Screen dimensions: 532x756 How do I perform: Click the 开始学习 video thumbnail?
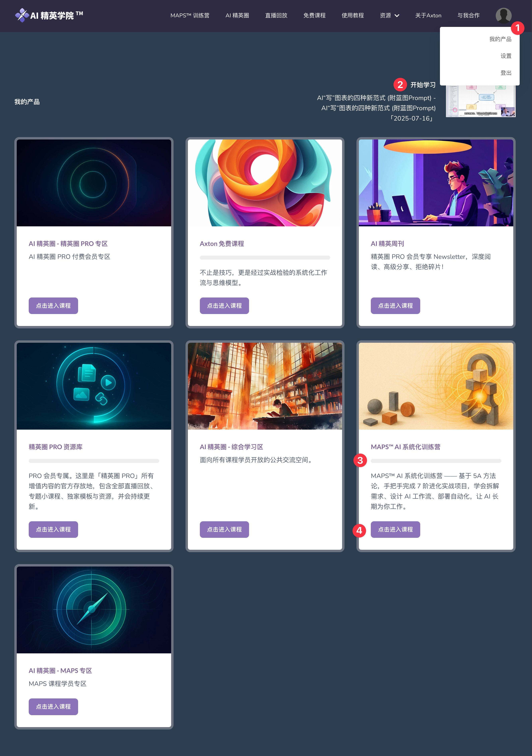[480, 101]
